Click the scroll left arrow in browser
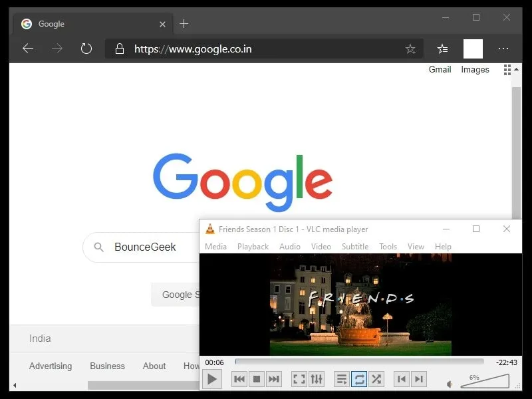 pyautogui.click(x=15, y=385)
